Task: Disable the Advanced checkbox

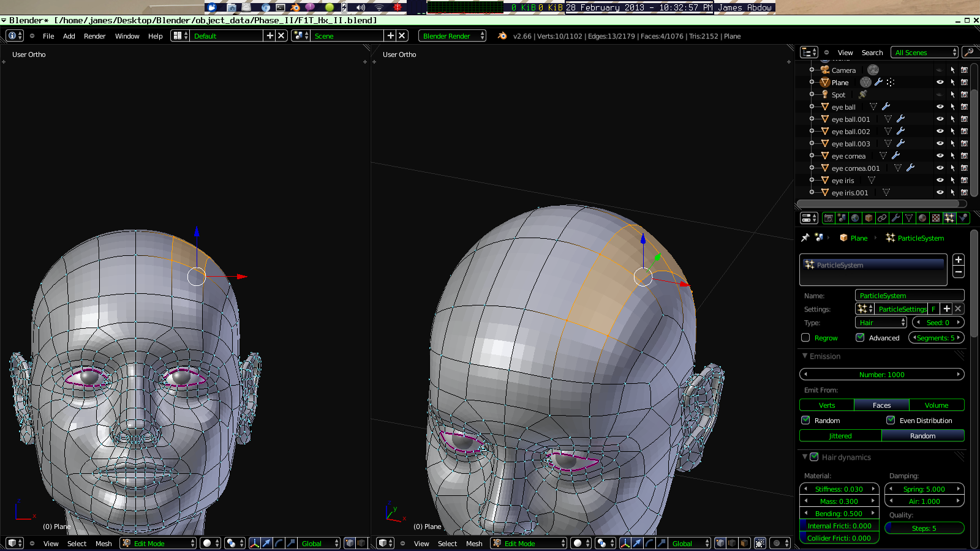Action: click(x=860, y=337)
